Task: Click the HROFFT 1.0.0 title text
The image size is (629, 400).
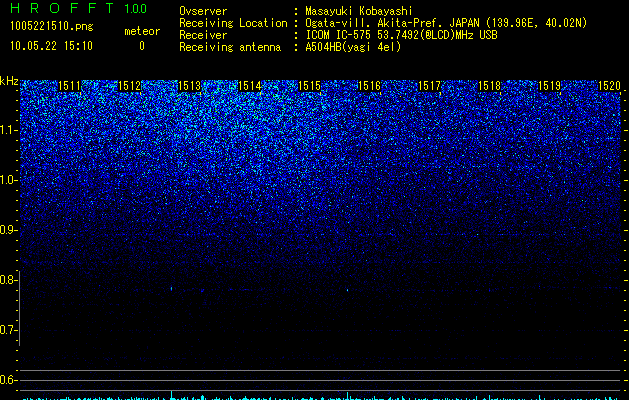Action: 78,8
